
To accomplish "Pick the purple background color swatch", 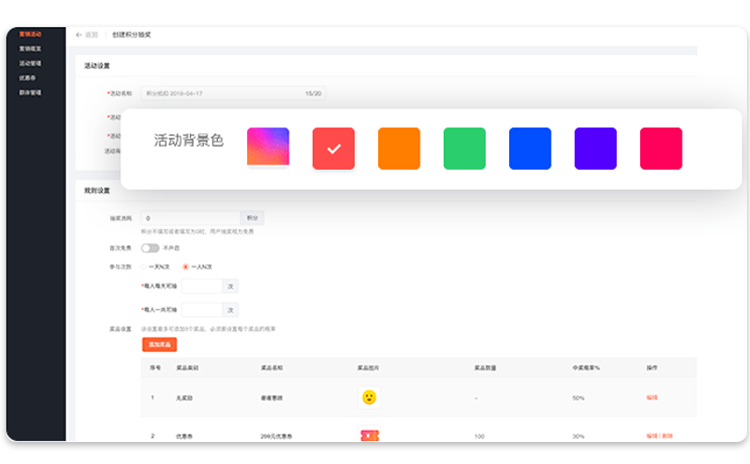I will [595, 149].
